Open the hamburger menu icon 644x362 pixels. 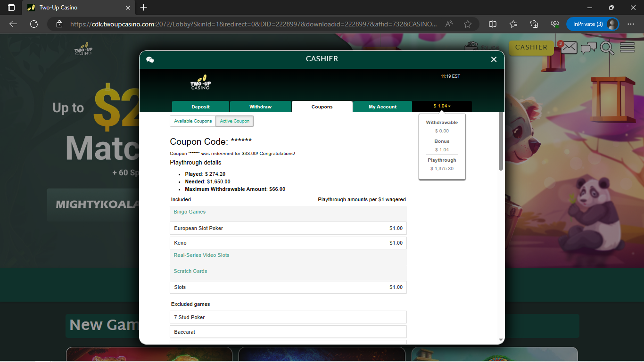coord(627,47)
